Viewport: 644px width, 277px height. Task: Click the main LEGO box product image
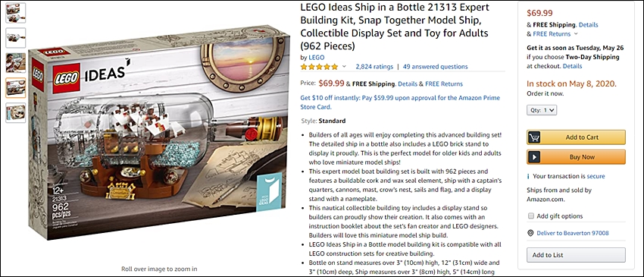pos(160,132)
